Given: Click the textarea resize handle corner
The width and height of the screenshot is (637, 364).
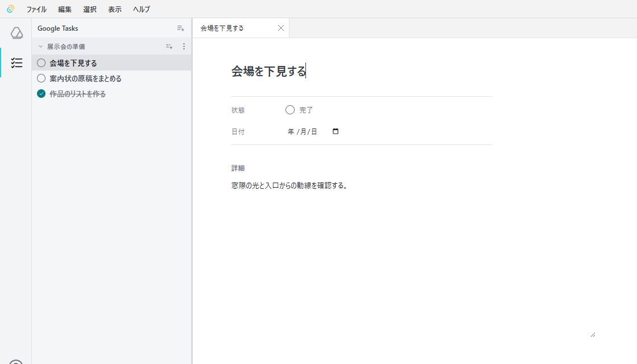Looking at the screenshot, I should click(593, 334).
